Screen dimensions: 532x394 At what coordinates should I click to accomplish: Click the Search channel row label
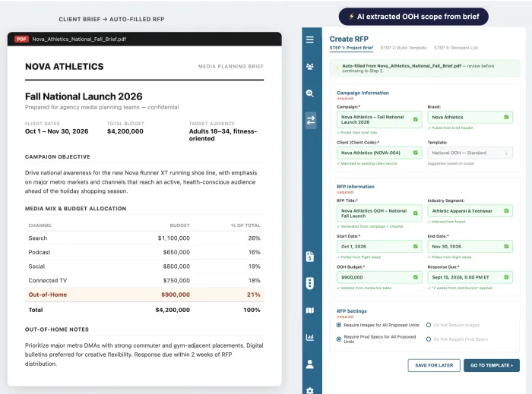(38, 238)
